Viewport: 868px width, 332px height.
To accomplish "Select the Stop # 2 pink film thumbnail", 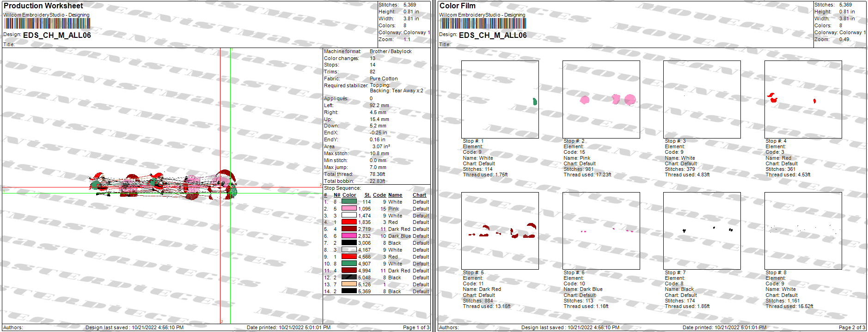I will pyautogui.click(x=601, y=99).
